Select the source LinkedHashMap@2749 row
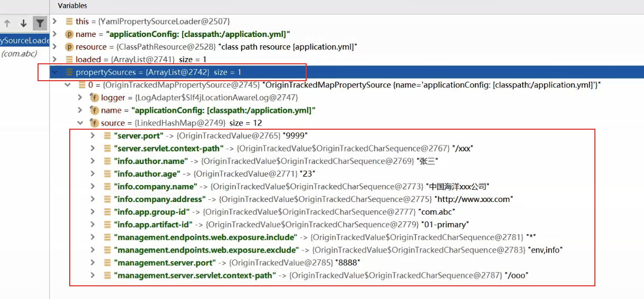 pos(347,123)
